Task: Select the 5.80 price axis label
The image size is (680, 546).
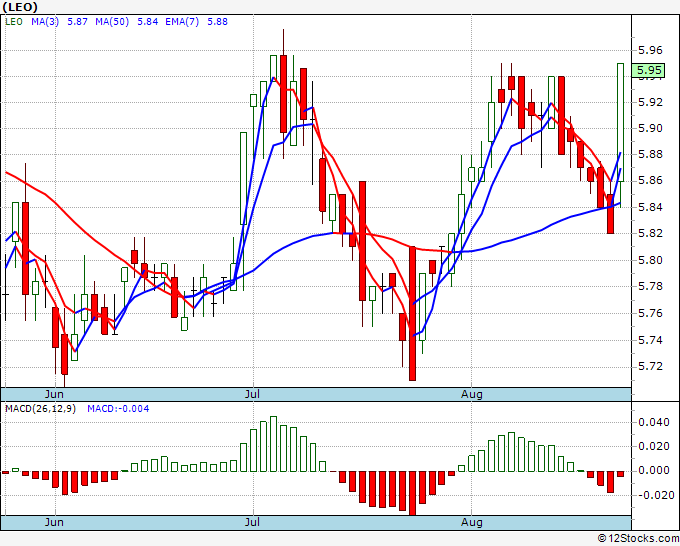Action: pyautogui.click(x=651, y=260)
